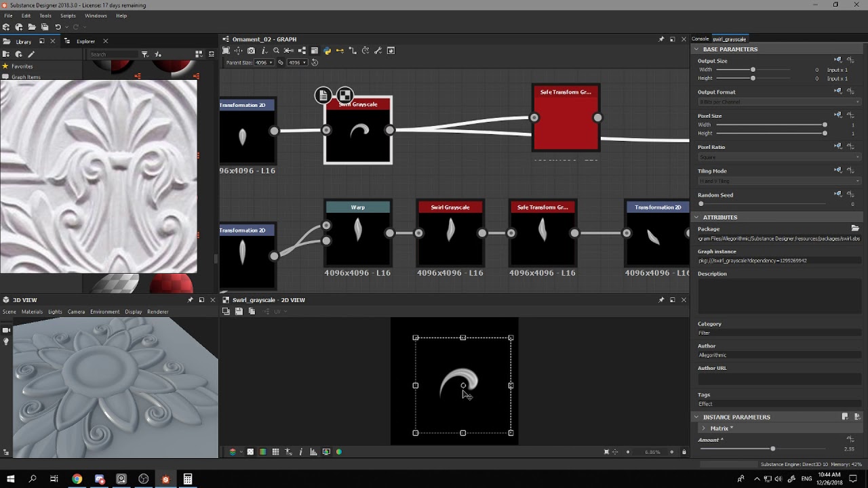The width and height of the screenshot is (868, 488).
Task: Adjust the Random Seed slider
Action: click(x=763, y=203)
